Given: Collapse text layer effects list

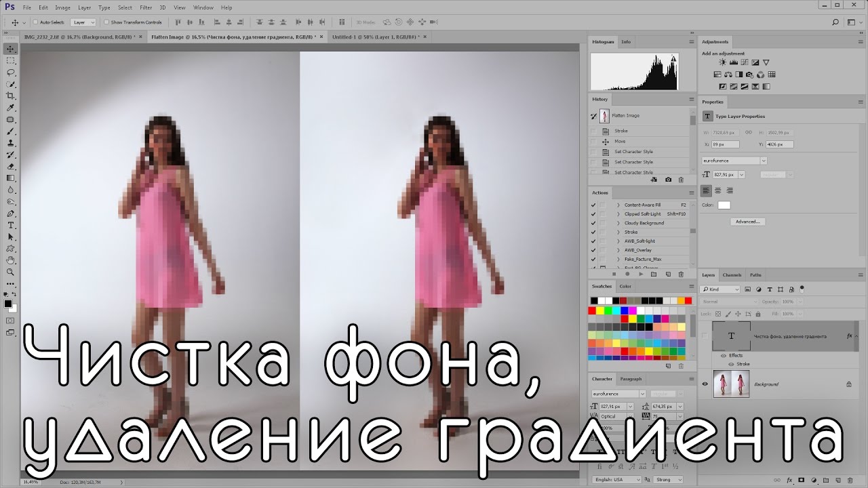Looking at the screenshot, I should tap(858, 336).
